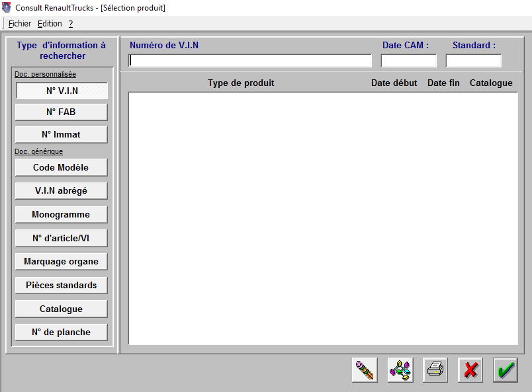Open the ? help menu

[x=71, y=24]
